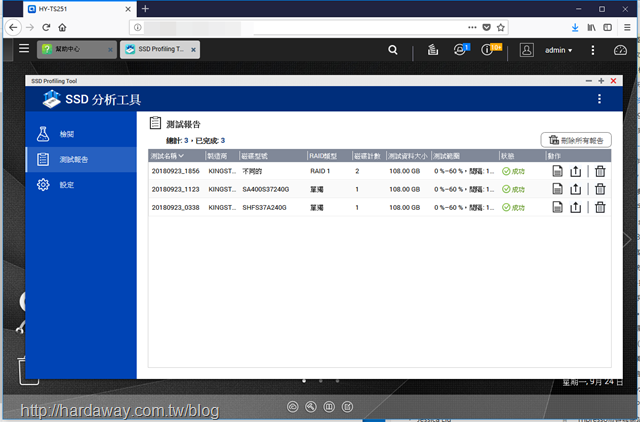Screen dimensions: 640x422
Task: Click success status of 20180923_1856 row
Action: tap(513, 171)
